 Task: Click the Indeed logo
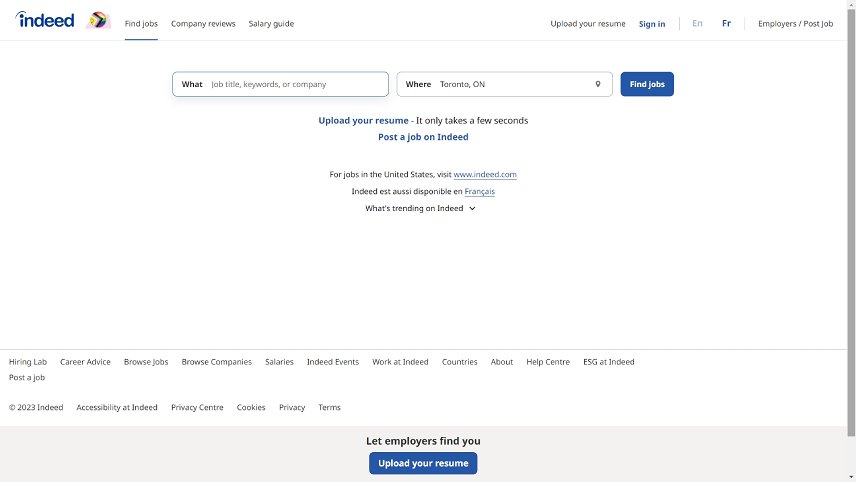tap(45, 20)
